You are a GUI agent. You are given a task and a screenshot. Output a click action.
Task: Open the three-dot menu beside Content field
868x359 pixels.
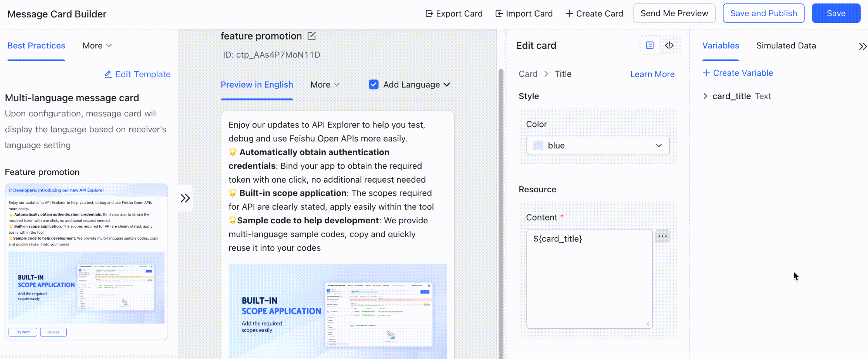(x=662, y=236)
